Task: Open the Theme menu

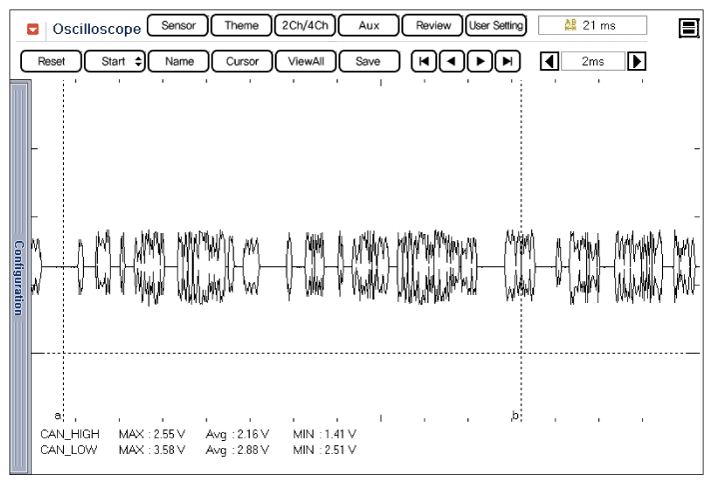Action: click(241, 26)
